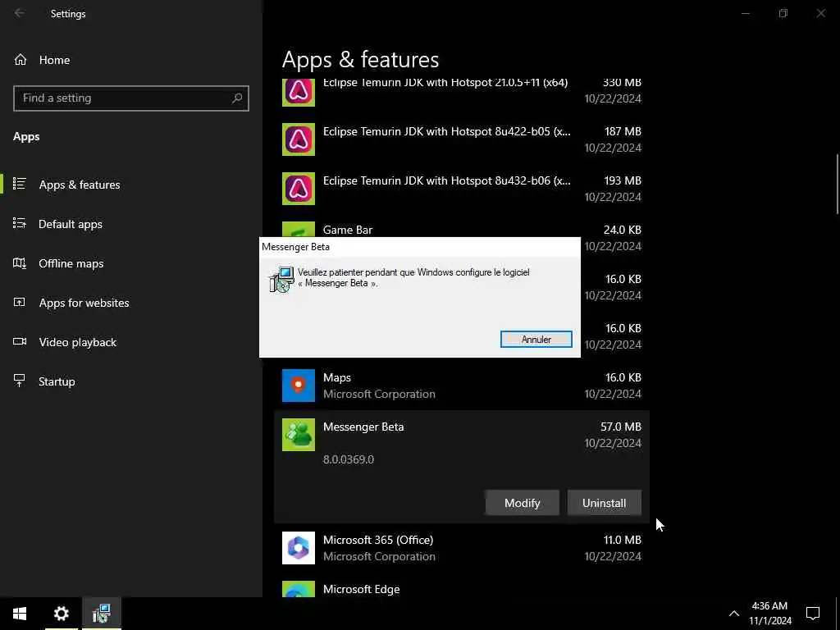Click the Microsoft 365 (Office) app icon
This screenshot has width=840, height=630.
299,547
